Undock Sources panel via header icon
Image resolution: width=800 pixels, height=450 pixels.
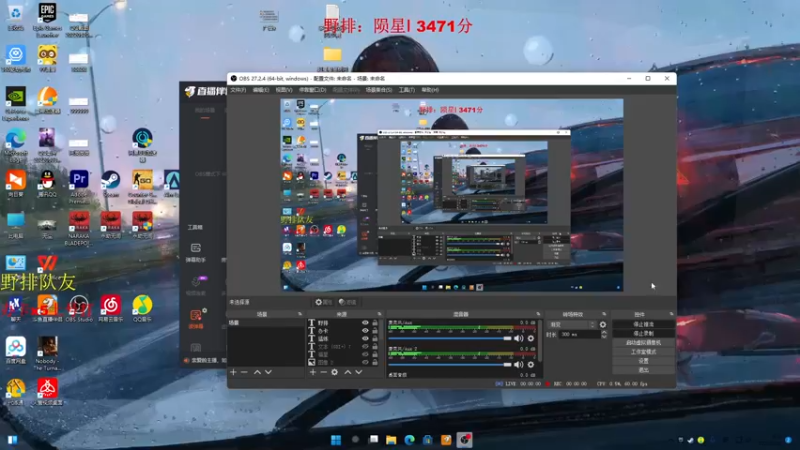pyautogui.click(x=379, y=314)
